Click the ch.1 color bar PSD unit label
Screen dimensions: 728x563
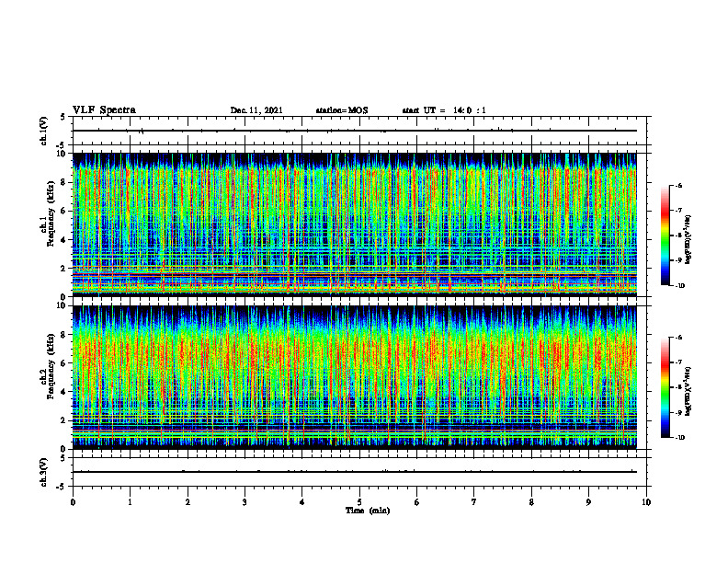pyautogui.click(x=688, y=240)
